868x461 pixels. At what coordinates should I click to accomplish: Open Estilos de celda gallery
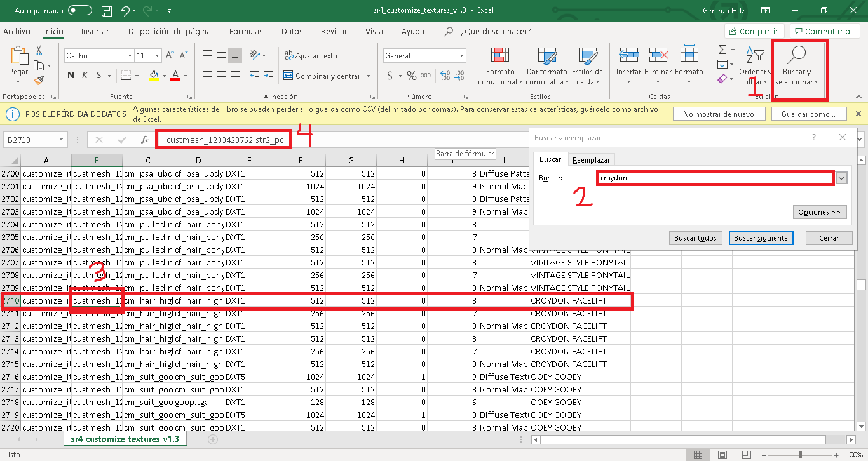point(587,66)
